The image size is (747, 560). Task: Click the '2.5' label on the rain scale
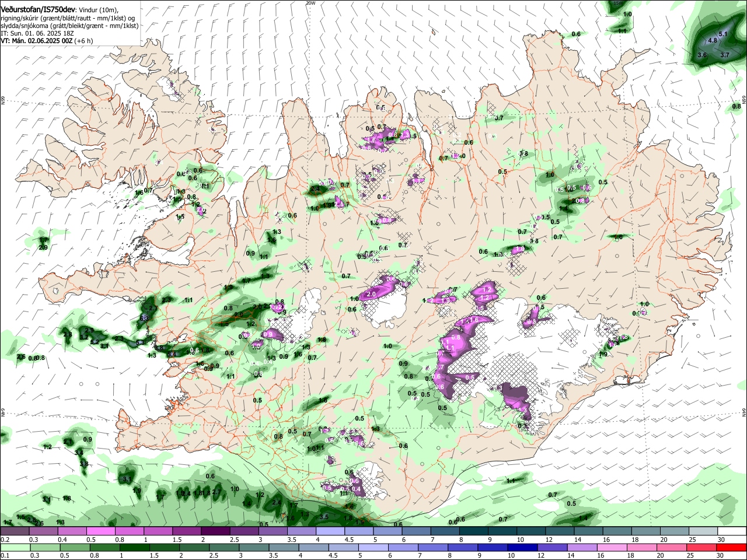214,555
